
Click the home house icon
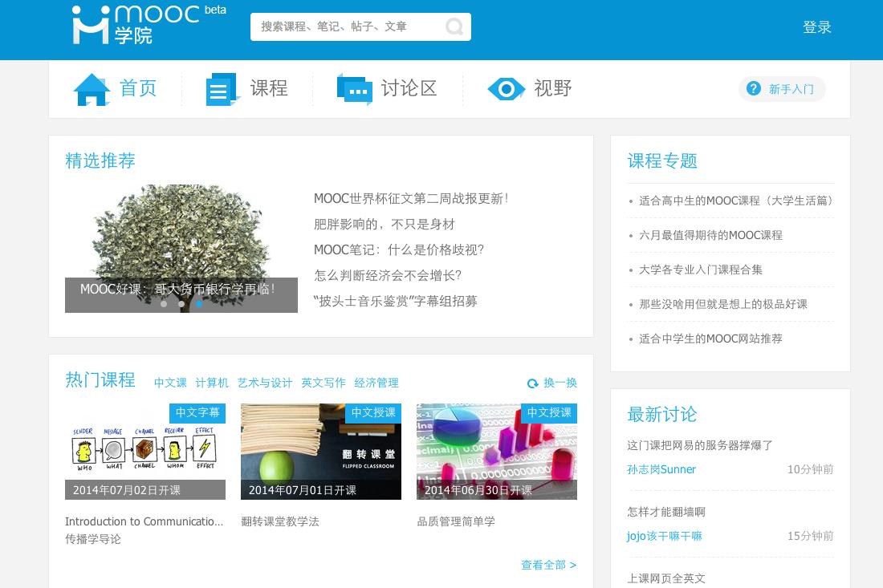(x=92, y=90)
